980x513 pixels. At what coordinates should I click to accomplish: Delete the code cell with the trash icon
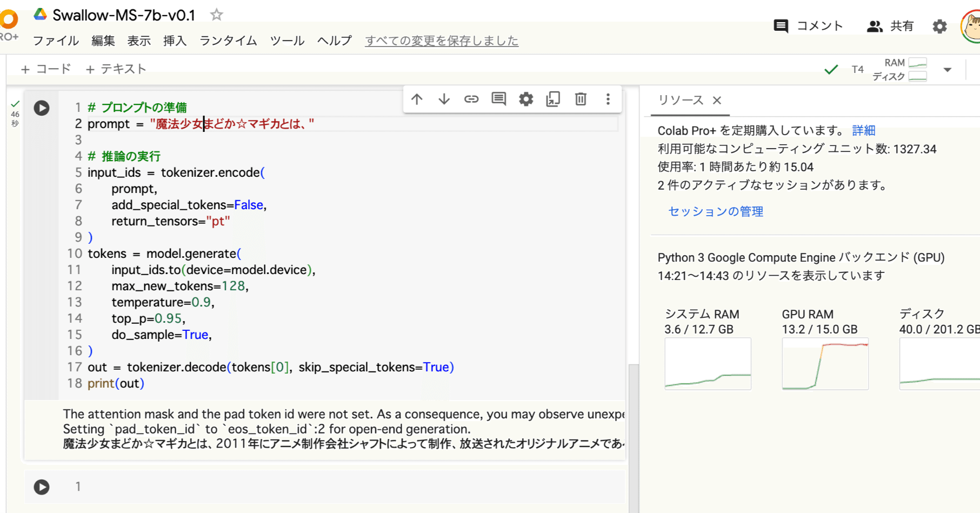point(580,99)
